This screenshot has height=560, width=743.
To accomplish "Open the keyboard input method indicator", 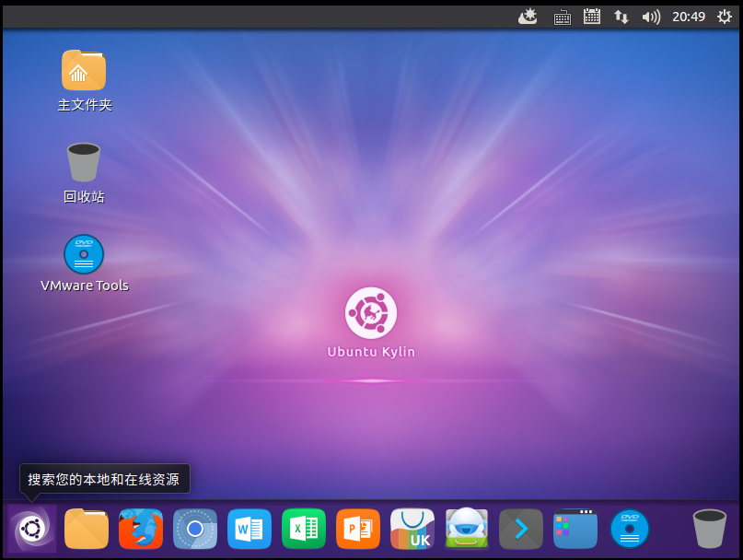I will tap(562, 17).
